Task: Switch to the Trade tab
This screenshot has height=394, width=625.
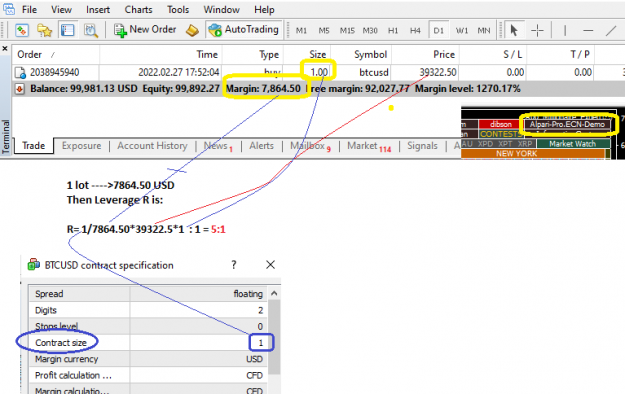Action: click(x=33, y=146)
